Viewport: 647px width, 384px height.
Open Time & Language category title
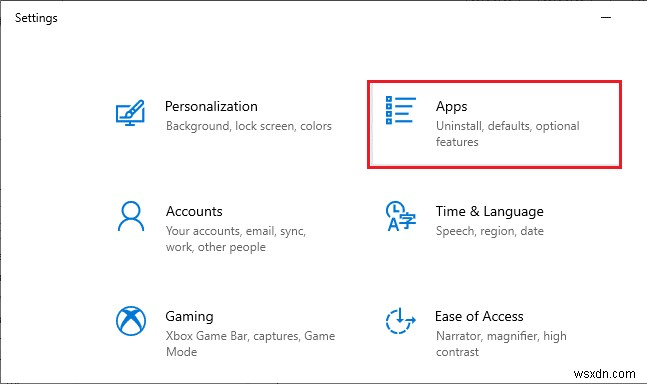(x=490, y=212)
